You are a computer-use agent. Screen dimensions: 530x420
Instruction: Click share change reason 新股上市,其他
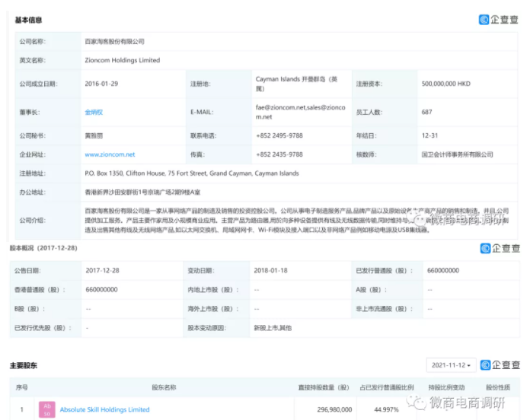[273, 328]
